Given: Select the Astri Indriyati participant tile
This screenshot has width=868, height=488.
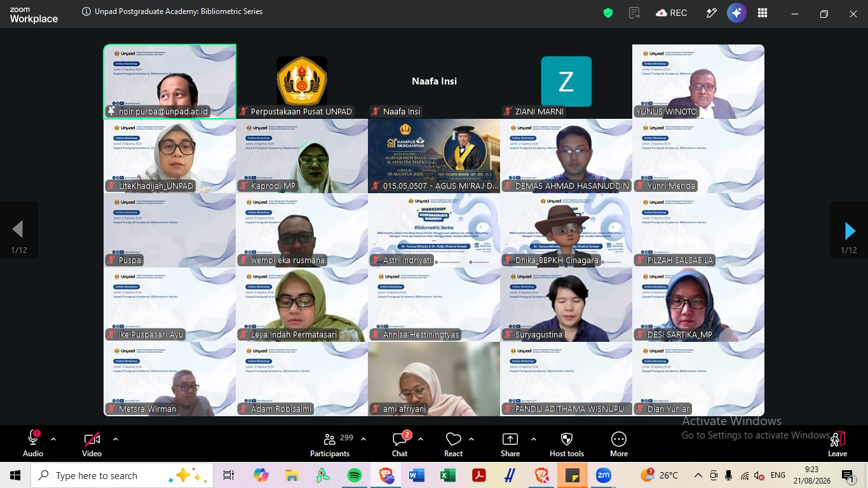Looking at the screenshot, I should [x=434, y=231].
